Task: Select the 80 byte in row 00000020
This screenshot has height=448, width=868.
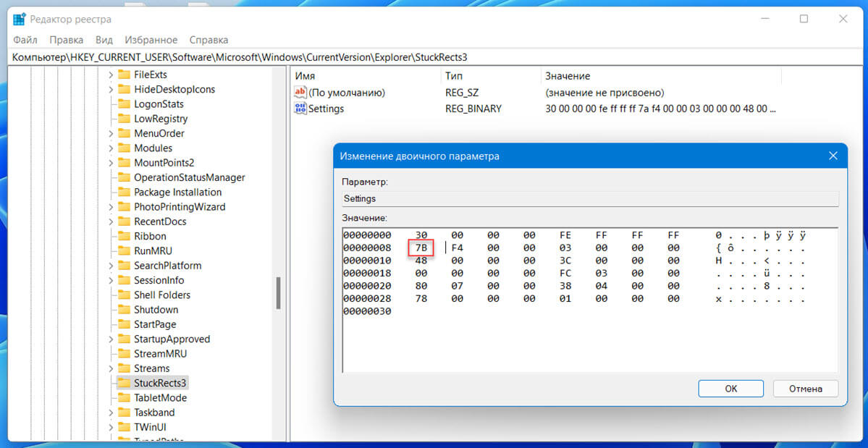Action: (421, 286)
